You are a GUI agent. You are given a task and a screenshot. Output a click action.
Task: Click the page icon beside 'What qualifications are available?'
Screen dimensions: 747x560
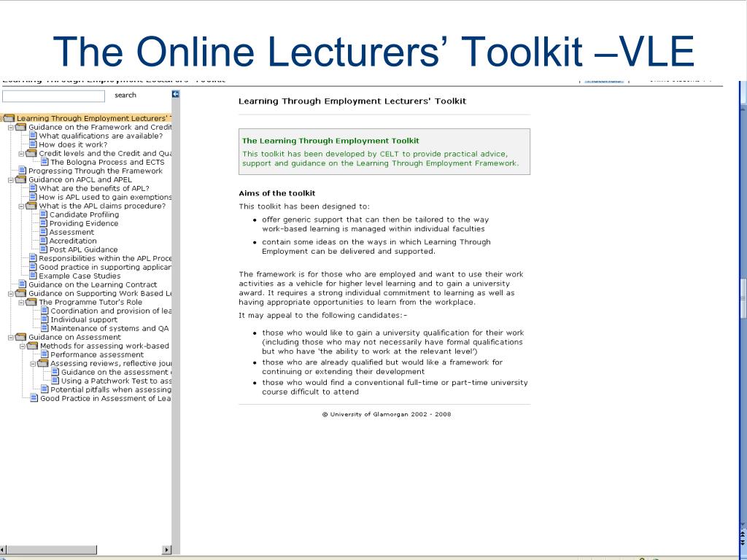click(33, 136)
